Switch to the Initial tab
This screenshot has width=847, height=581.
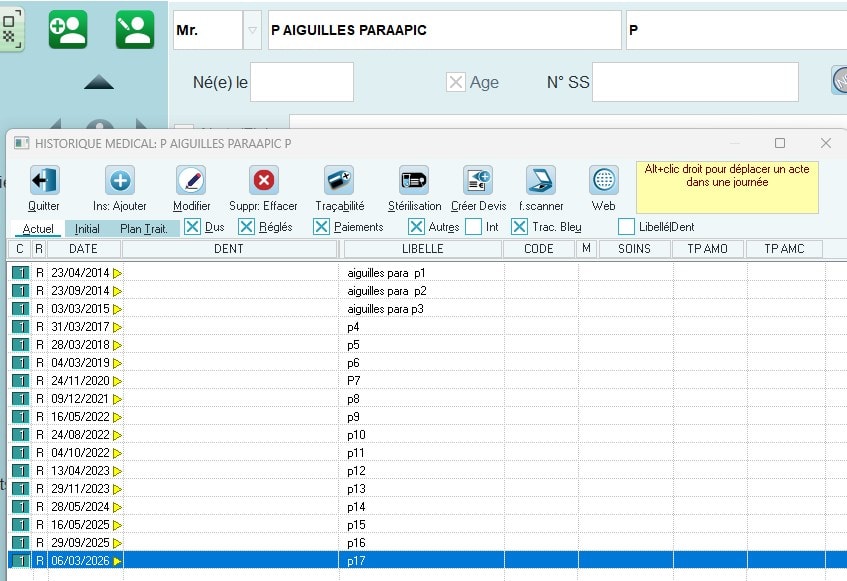coord(87,229)
